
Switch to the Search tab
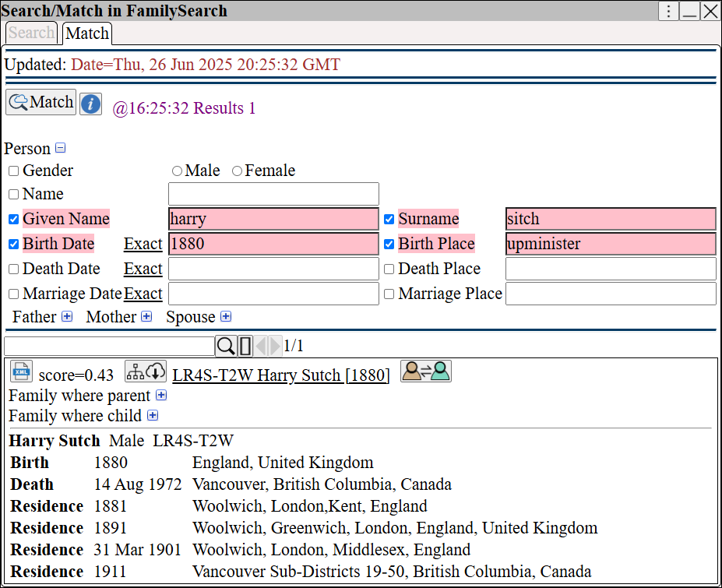point(31,33)
